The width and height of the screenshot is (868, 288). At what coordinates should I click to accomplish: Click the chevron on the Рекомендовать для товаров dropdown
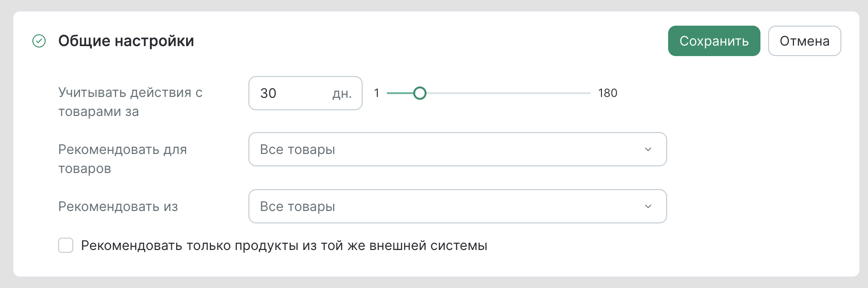pos(647,150)
